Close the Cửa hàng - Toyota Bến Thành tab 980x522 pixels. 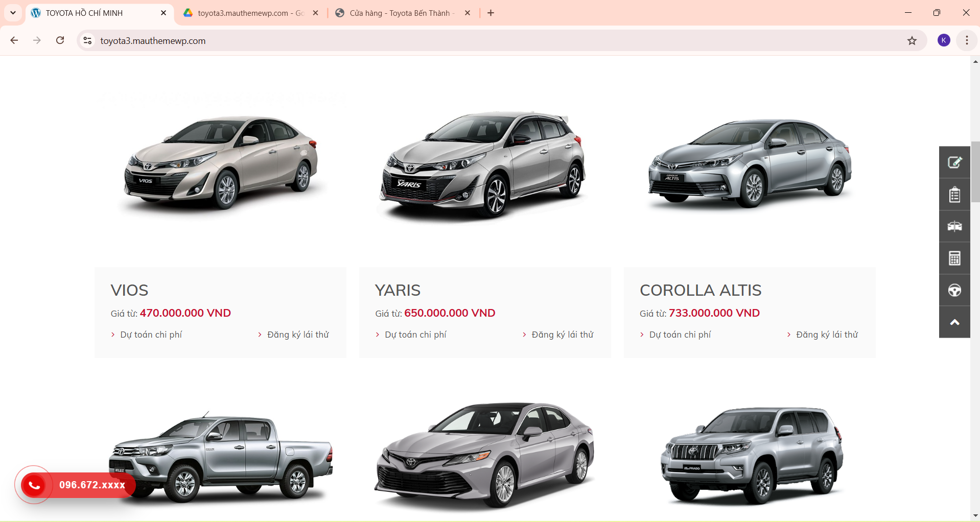[467, 13]
